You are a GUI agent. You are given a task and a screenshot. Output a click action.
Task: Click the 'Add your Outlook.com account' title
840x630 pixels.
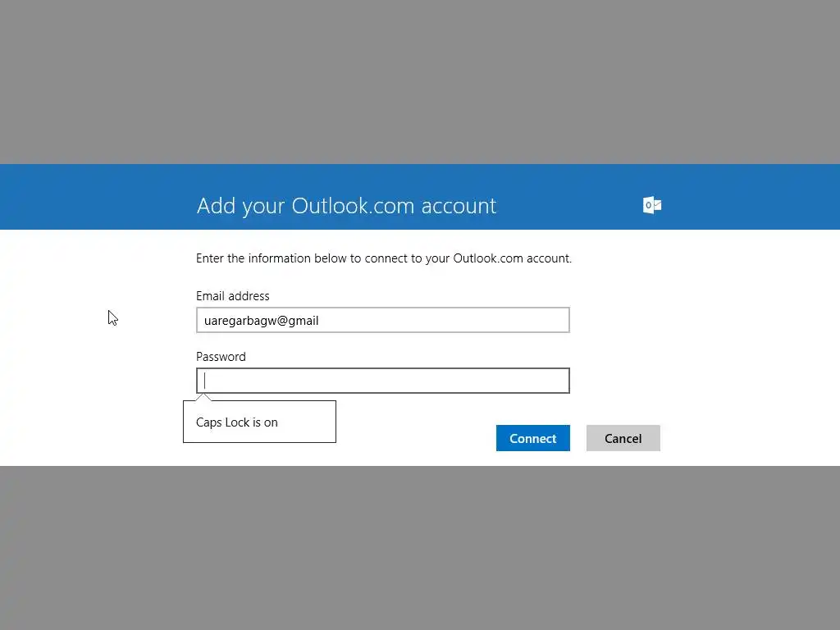[x=347, y=206]
